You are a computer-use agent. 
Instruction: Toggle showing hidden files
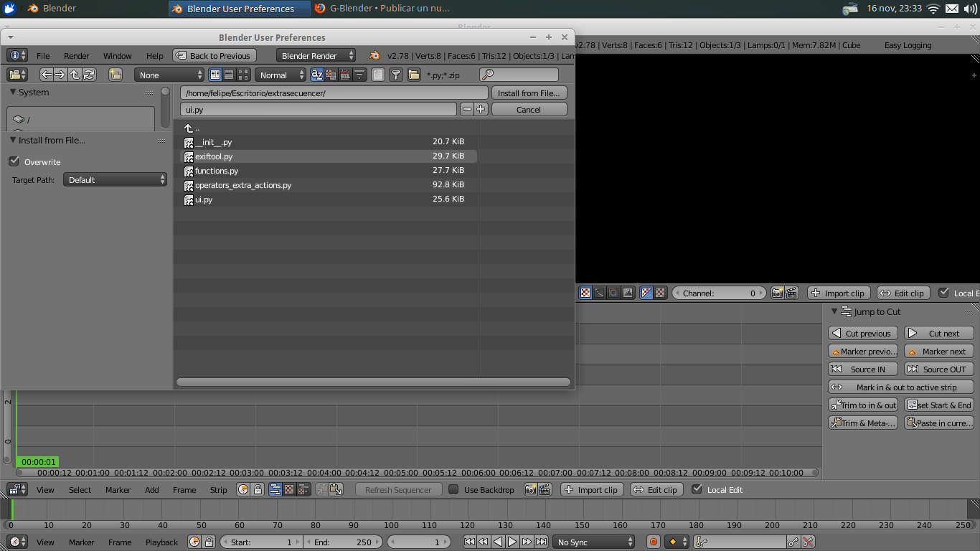tap(378, 75)
